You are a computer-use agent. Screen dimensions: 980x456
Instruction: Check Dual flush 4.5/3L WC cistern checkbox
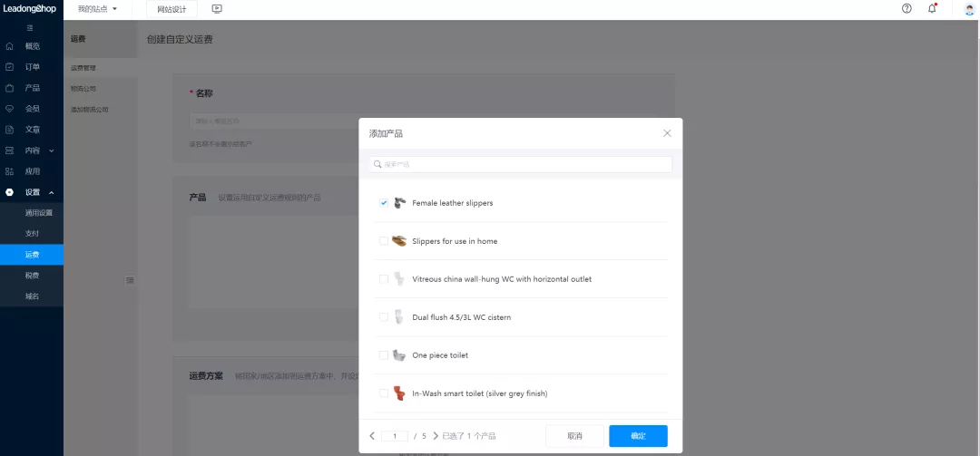384,317
